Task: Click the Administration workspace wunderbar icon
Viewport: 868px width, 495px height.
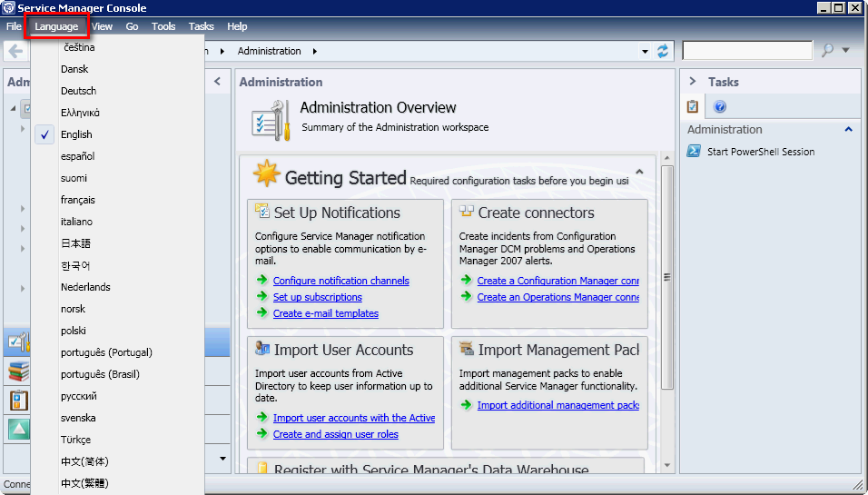Action: pos(19,342)
